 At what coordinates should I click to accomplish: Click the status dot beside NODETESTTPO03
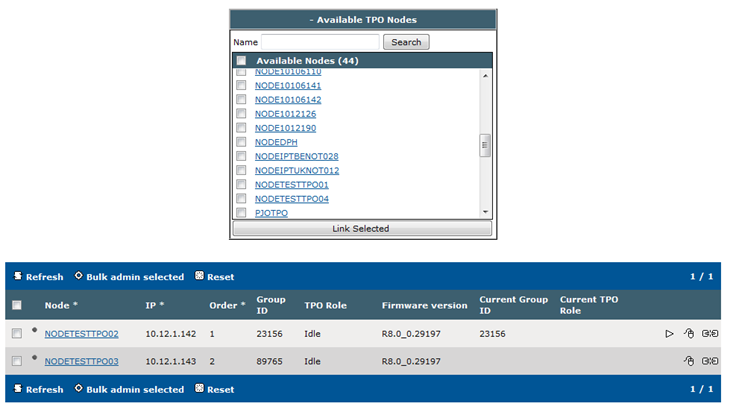coord(34,357)
